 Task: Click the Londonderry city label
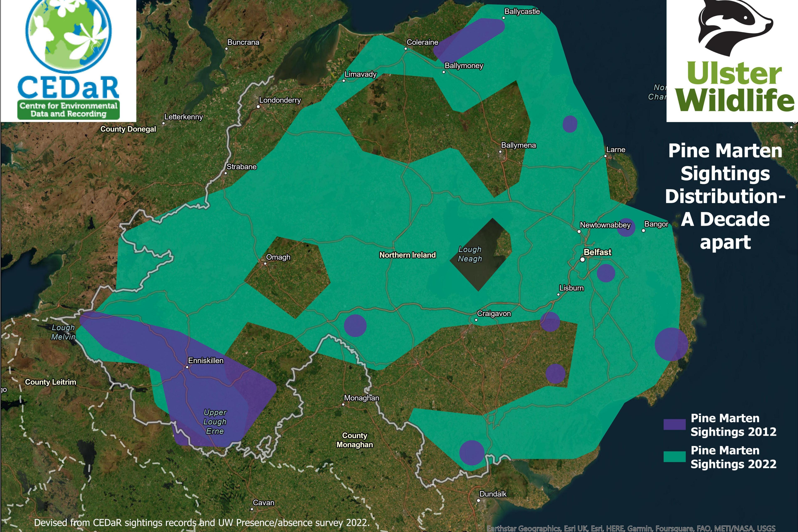click(x=280, y=100)
